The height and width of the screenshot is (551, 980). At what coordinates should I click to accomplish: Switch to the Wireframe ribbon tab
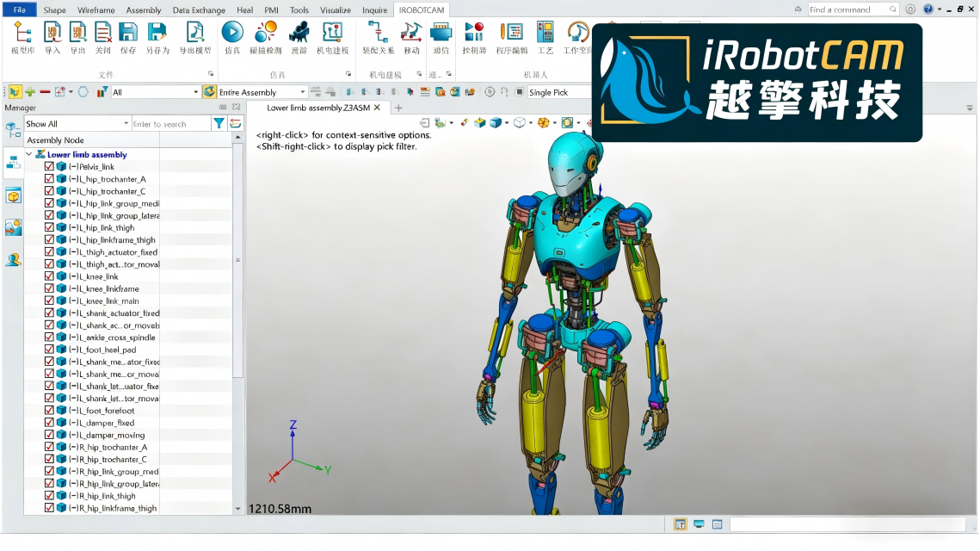tap(96, 10)
